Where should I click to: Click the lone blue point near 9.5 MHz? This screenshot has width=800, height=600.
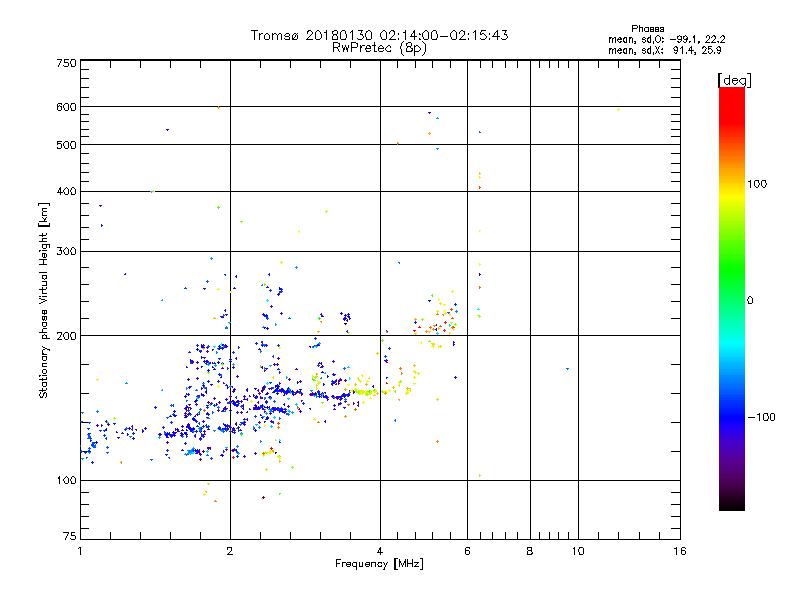(x=567, y=368)
